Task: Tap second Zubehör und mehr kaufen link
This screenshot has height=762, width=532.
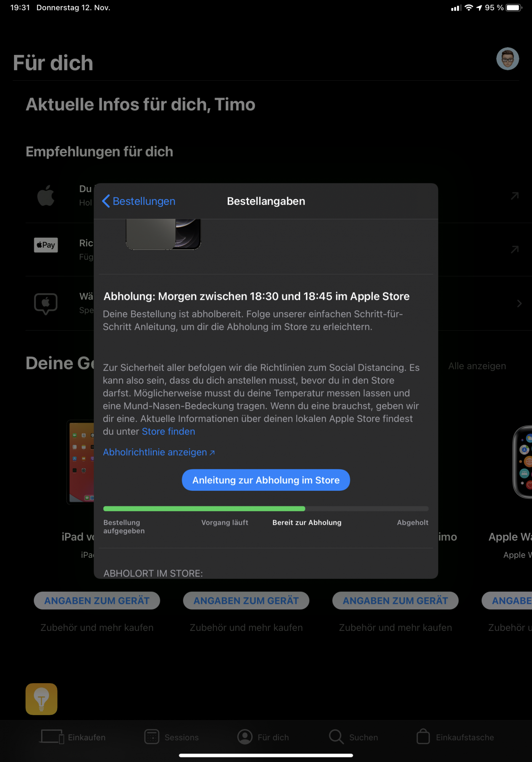Action: coord(246,628)
